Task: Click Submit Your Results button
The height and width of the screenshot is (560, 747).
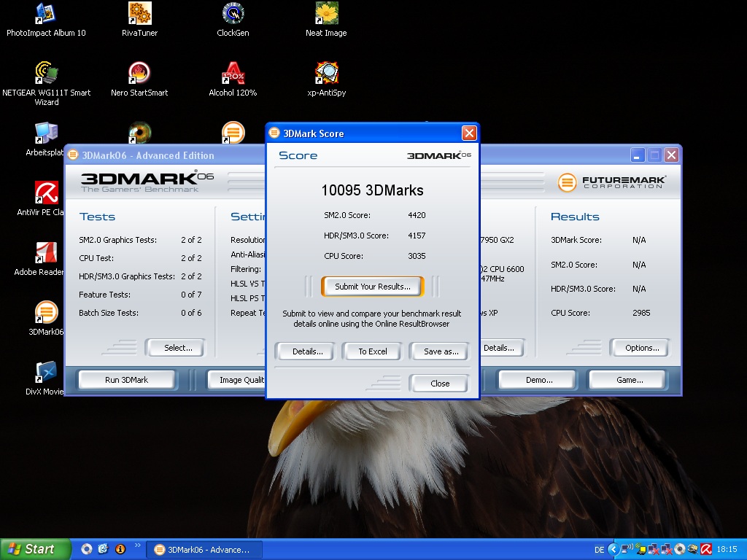Action: [373, 286]
